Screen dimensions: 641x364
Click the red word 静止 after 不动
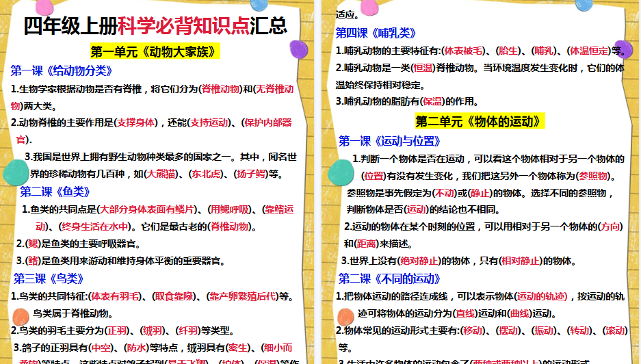point(480,193)
